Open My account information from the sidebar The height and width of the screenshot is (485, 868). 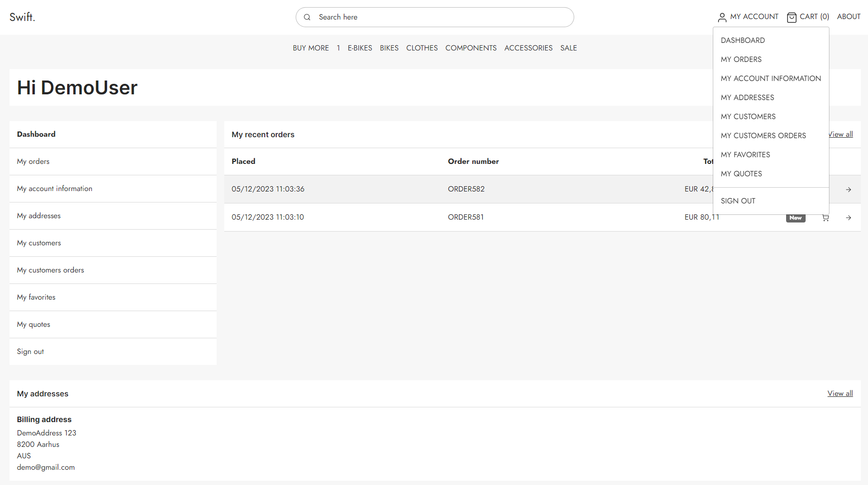tap(54, 189)
